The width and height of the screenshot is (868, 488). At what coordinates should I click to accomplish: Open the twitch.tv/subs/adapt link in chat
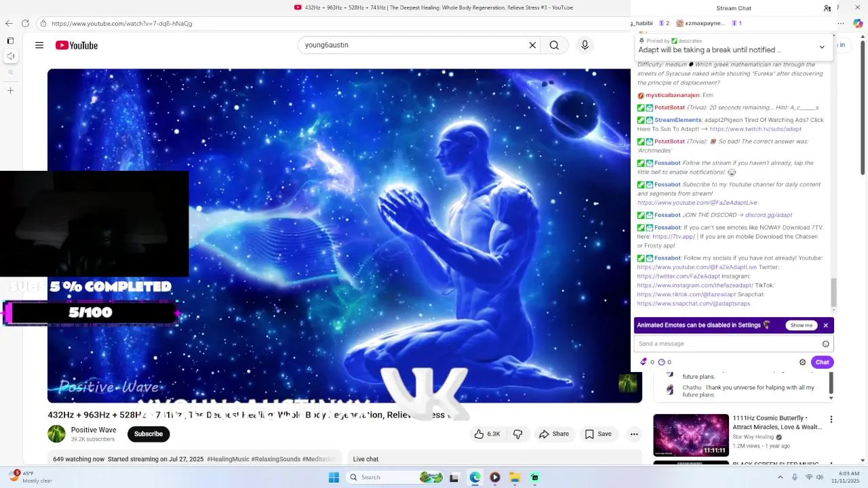coord(755,129)
